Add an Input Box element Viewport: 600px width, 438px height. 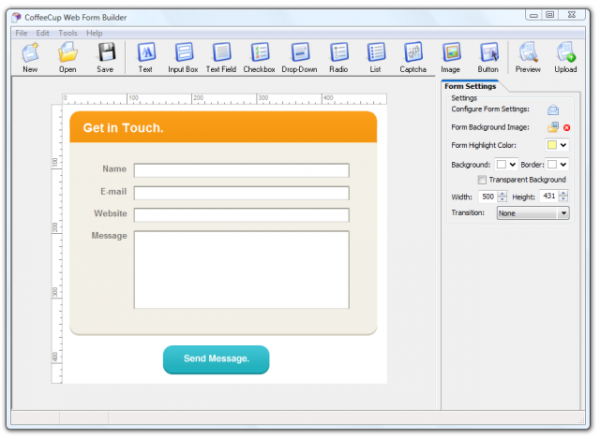[x=183, y=57]
